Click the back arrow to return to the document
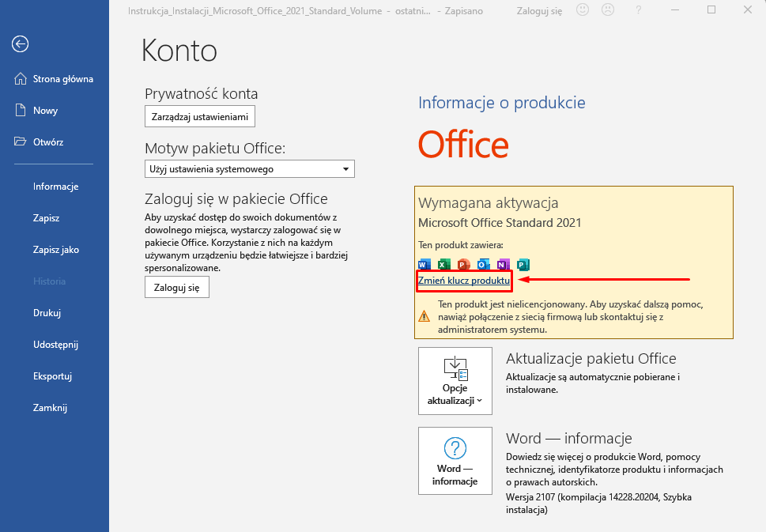 [x=20, y=44]
